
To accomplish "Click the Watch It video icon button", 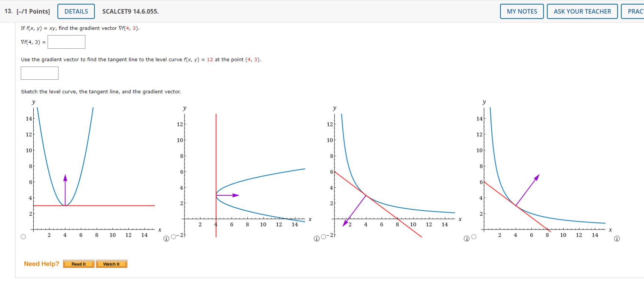I will pos(112,264).
